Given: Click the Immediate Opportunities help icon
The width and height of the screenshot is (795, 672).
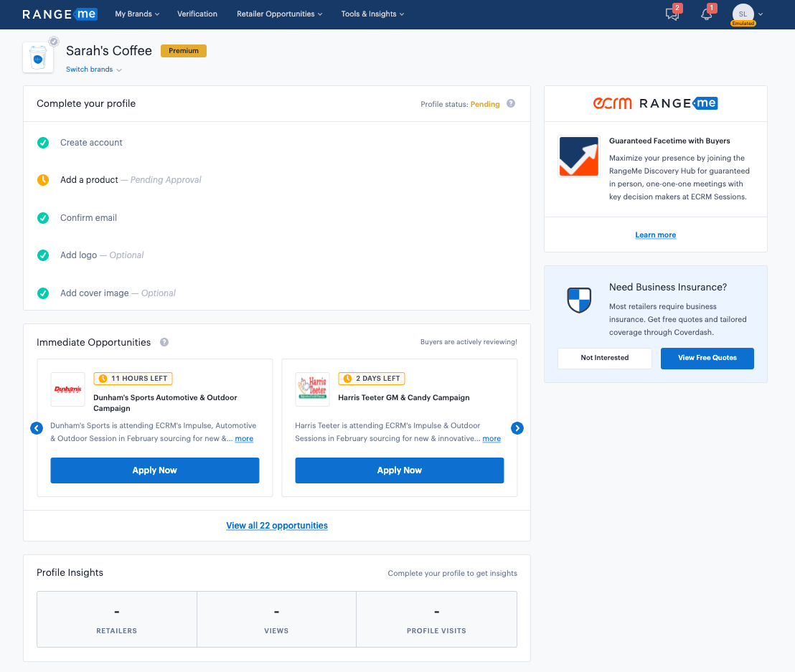Looking at the screenshot, I should click(x=164, y=342).
